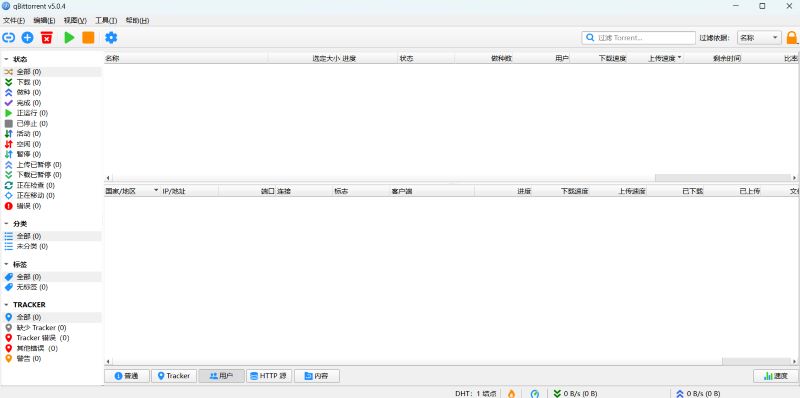Start torrents with the green play icon

pos(69,37)
